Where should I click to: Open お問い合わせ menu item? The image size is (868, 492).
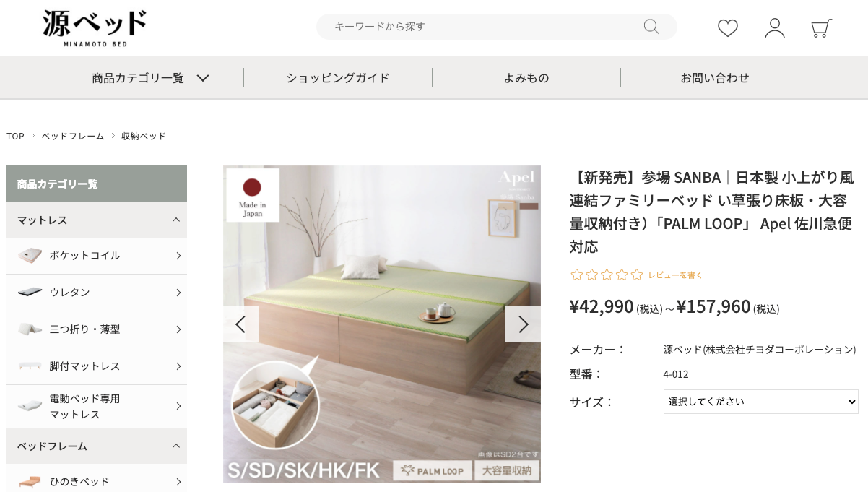[x=715, y=77]
